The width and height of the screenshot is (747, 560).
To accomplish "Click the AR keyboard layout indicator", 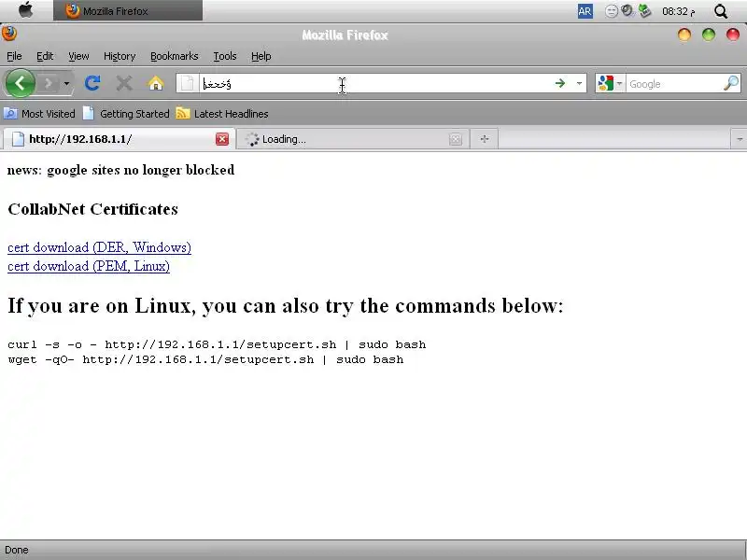I will point(585,11).
